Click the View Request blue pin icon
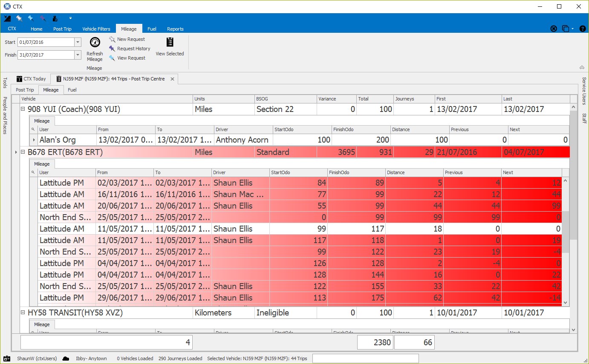This screenshot has width=589, height=364. click(112, 58)
